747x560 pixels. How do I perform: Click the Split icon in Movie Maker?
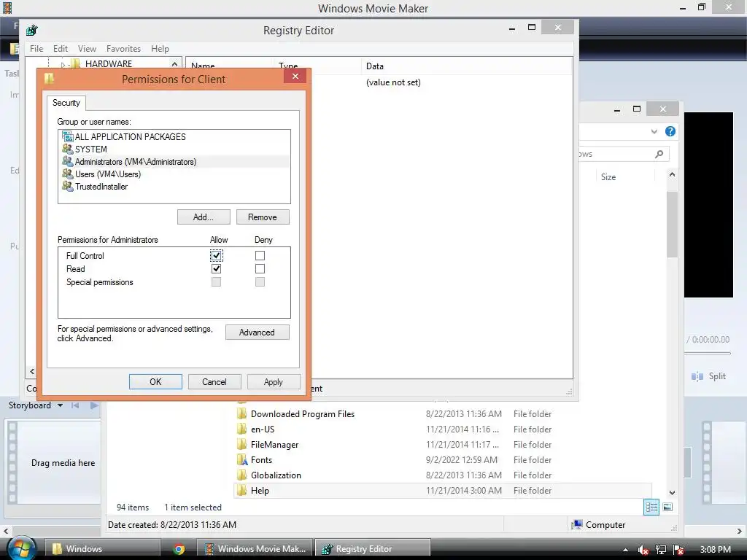tap(697, 376)
